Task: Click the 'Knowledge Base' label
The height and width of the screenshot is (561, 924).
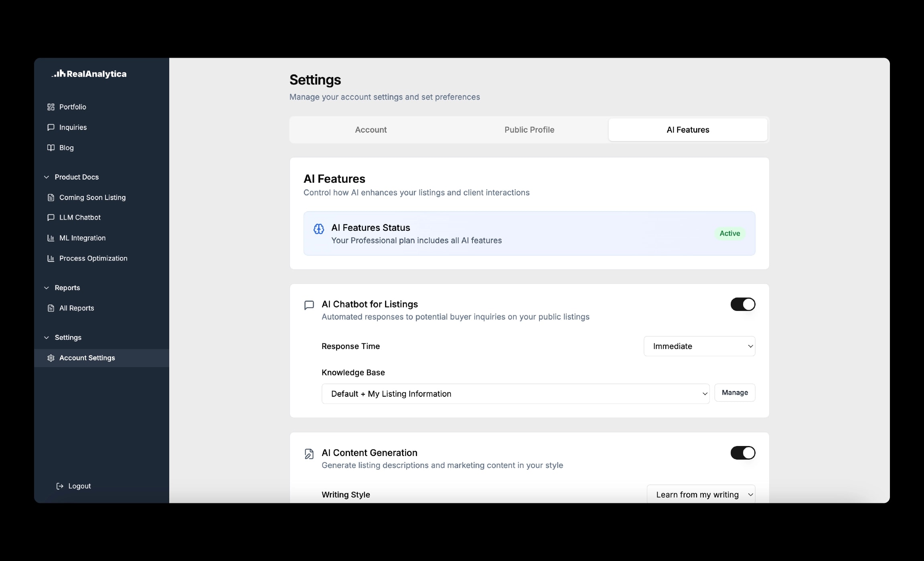Action: click(x=353, y=373)
